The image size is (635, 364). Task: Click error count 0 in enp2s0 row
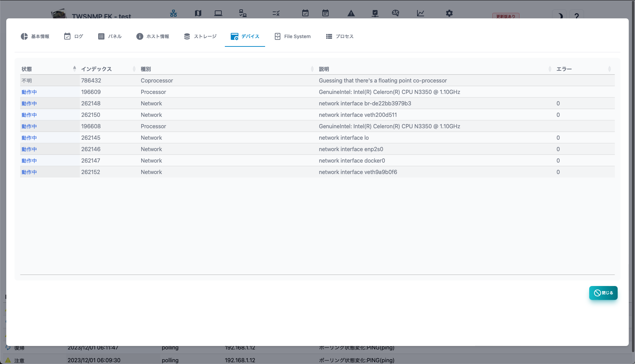(558, 149)
